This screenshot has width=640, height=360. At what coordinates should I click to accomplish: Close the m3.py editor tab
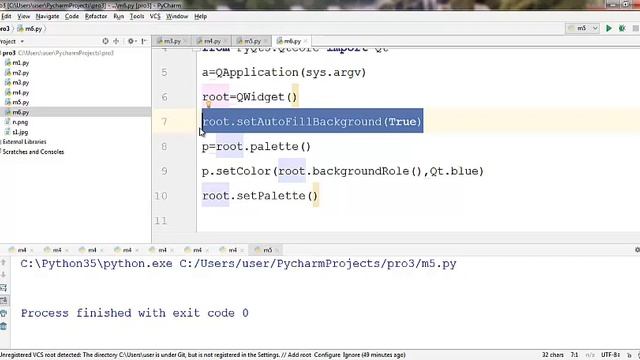pos(185,41)
